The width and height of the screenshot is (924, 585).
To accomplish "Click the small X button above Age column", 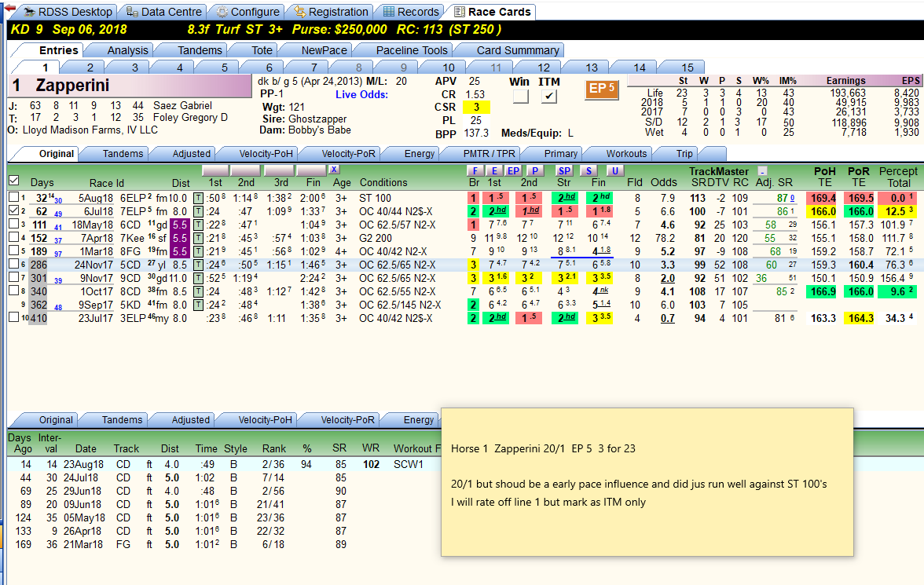I will pyautogui.click(x=334, y=170).
